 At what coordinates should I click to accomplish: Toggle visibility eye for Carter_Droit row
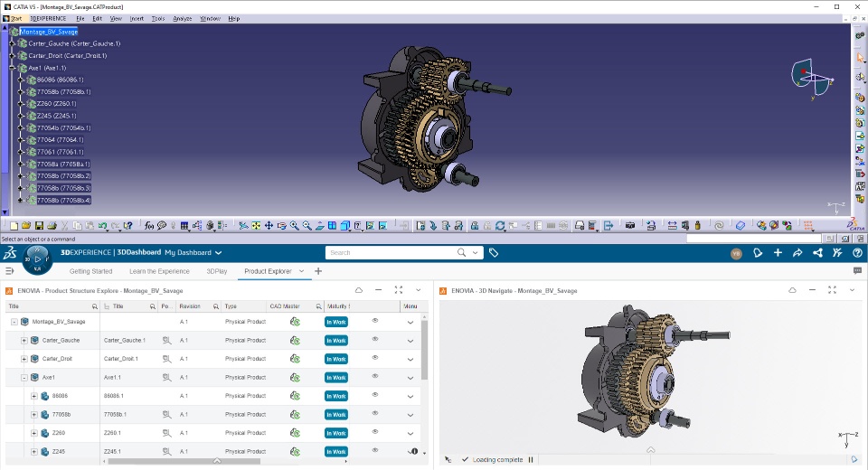tap(374, 358)
